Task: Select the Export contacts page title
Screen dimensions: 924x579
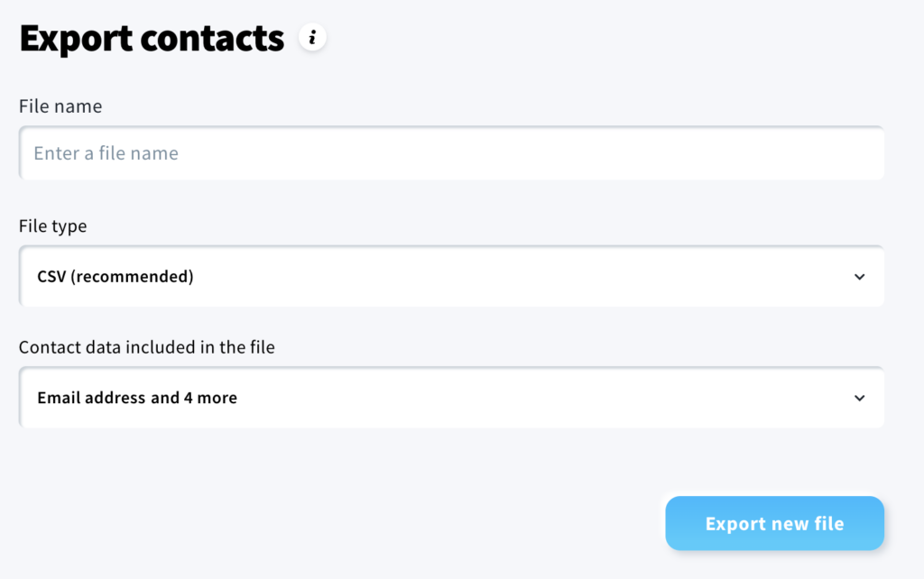Action: coord(151,38)
